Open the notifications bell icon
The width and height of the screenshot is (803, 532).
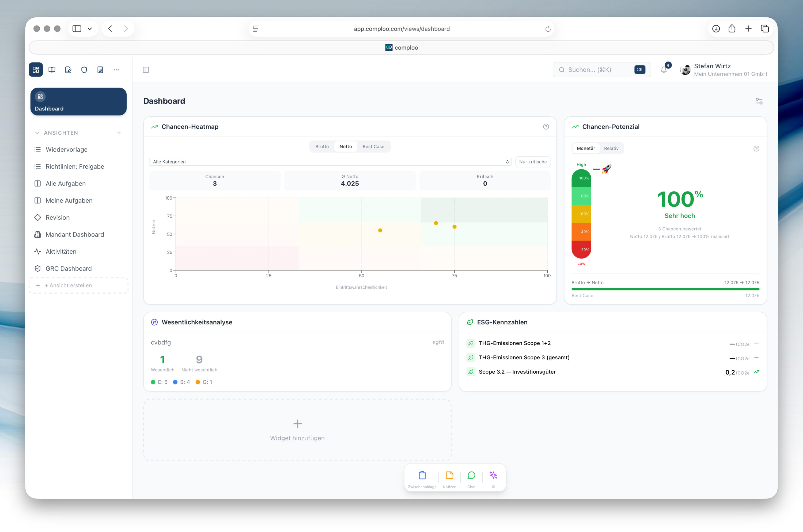point(664,70)
